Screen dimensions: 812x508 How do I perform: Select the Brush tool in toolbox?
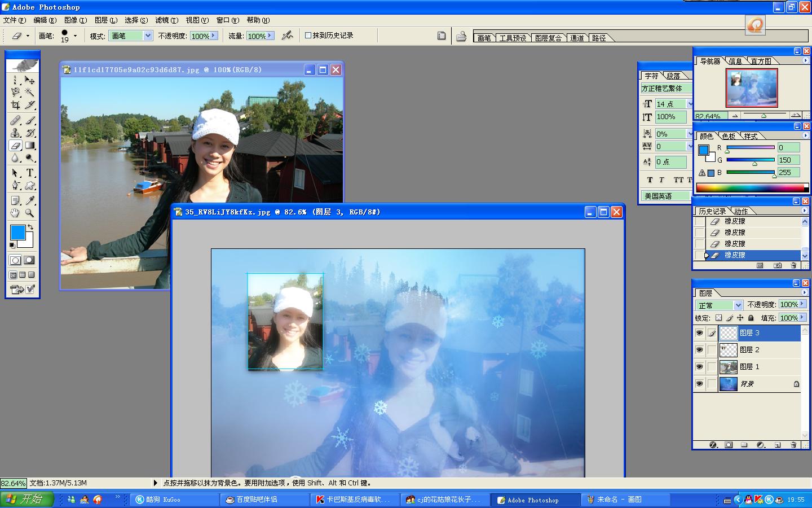(30, 120)
